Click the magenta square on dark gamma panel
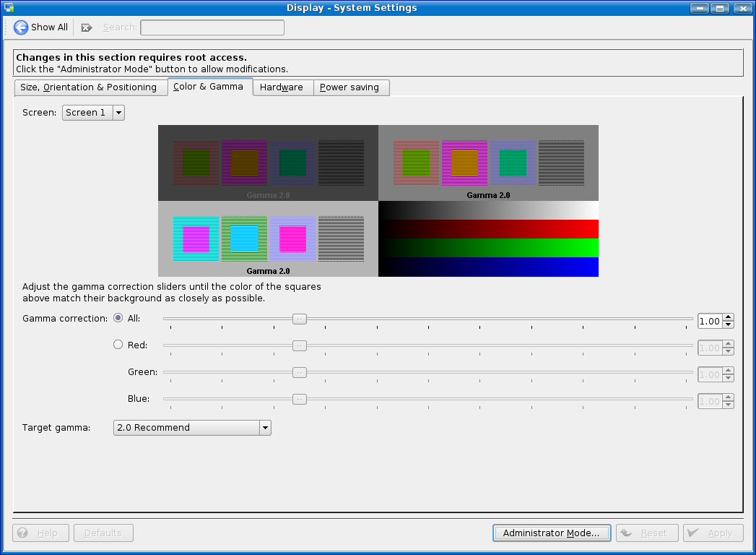 [x=244, y=163]
